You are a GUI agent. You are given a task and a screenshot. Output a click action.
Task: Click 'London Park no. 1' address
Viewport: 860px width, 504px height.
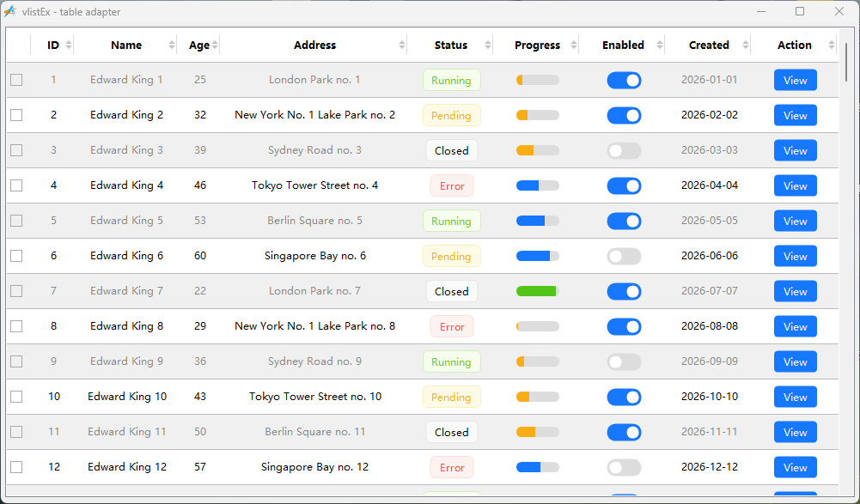(x=314, y=80)
